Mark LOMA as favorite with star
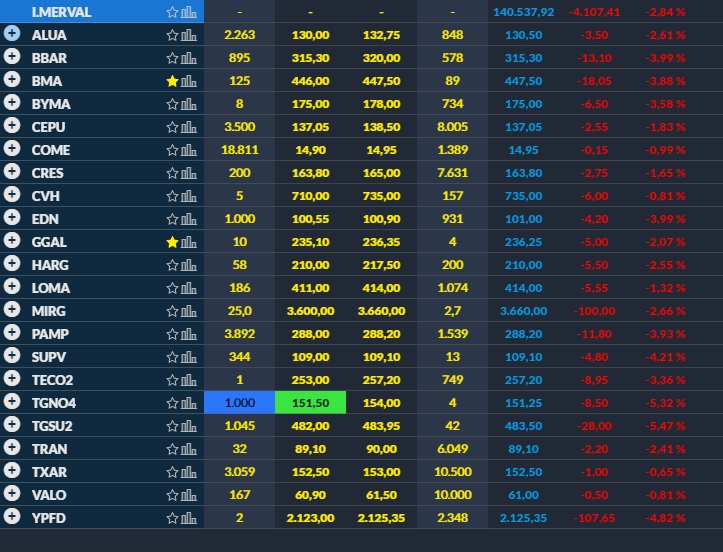723x552 pixels. (172, 288)
